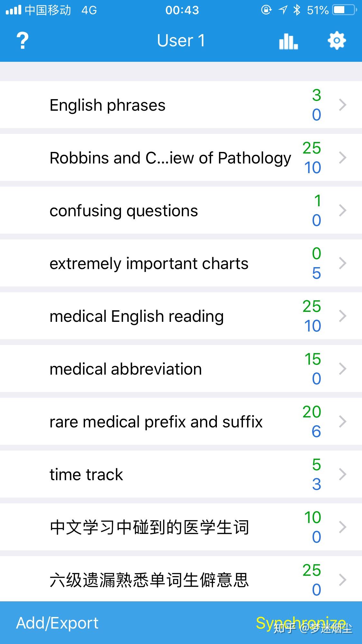Tap the Bluetooth icon in status bar

[x=297, y=10]
